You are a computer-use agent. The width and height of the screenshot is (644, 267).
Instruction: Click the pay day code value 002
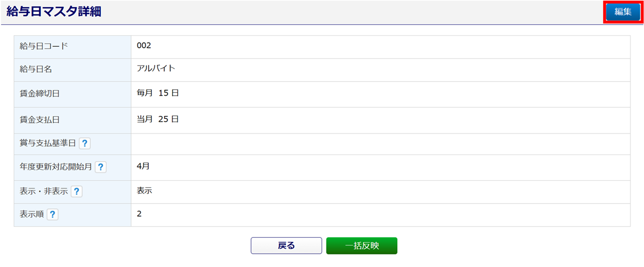(x=144, y=46)
